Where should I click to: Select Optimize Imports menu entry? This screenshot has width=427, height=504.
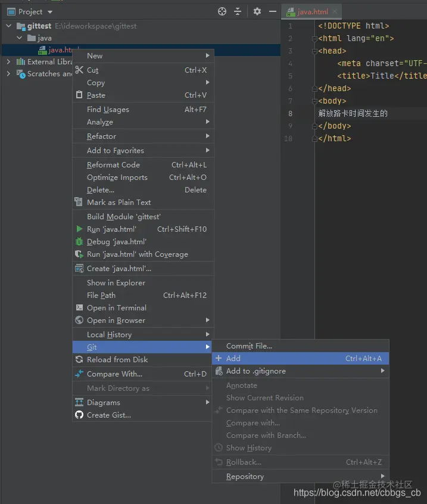click(x=144, y=177)
